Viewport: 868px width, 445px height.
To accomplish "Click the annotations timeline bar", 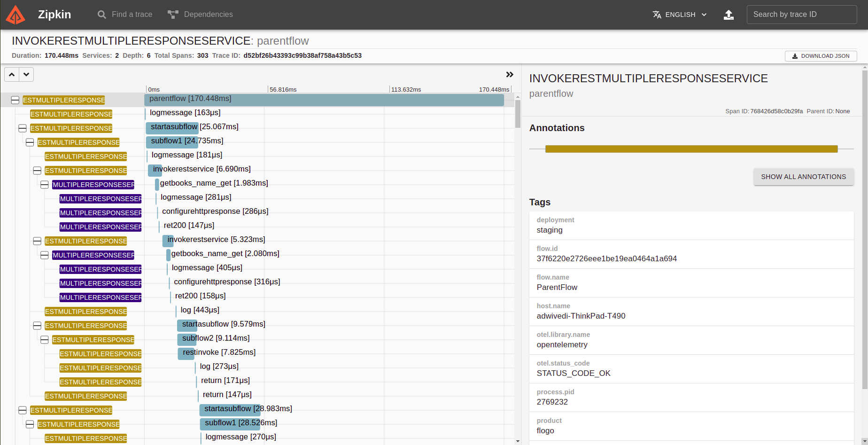I will (691, 149).
